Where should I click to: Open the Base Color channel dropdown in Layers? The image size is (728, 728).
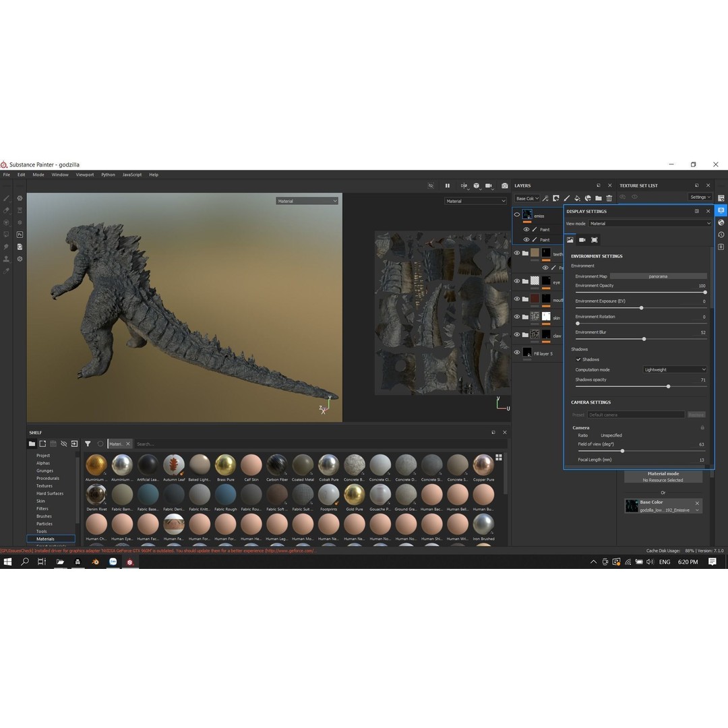527,198
